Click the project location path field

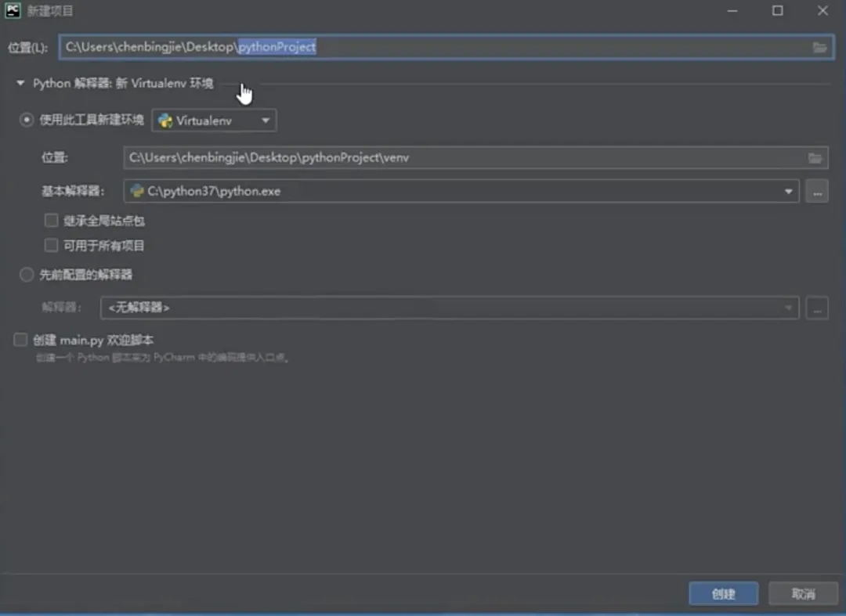(446, 47)
